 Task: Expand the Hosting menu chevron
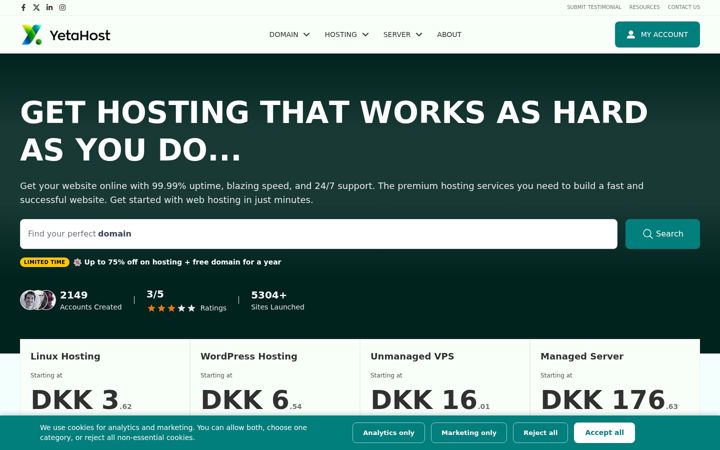366,34
